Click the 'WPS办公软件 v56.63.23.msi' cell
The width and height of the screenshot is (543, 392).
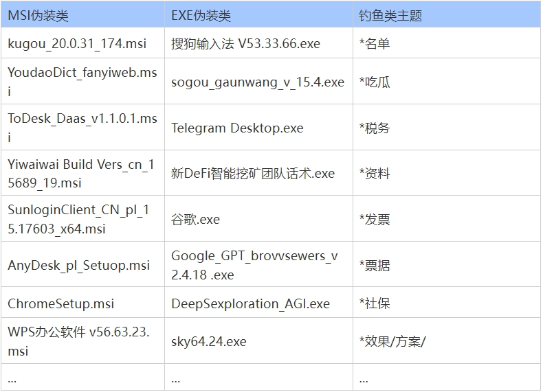point(82,341)
